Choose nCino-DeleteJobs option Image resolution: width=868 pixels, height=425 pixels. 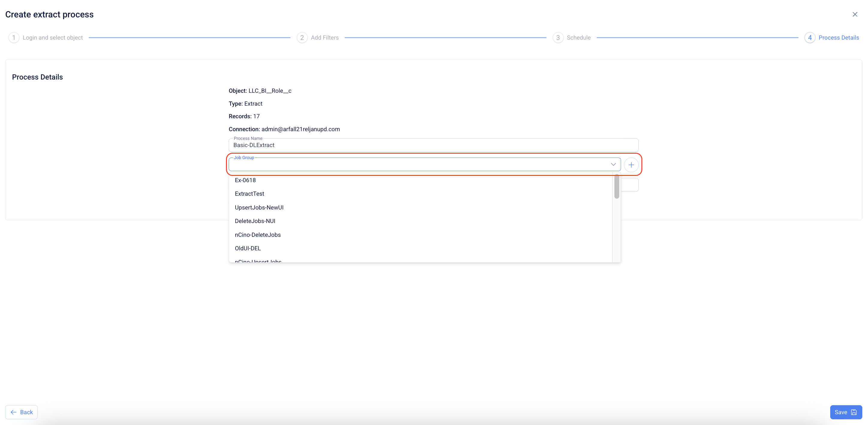257,235
